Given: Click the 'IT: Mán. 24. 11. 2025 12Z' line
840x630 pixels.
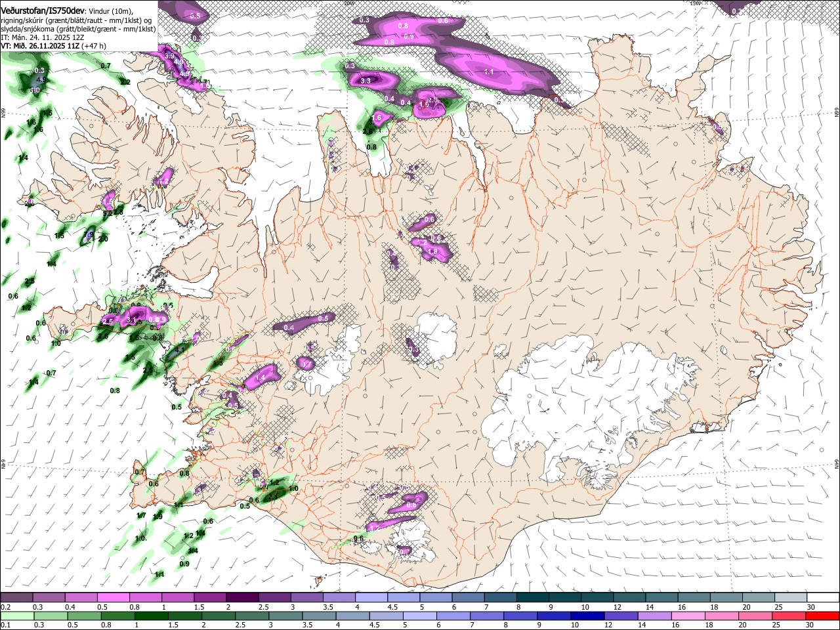Looking at the screenshot, I should [44, 37].
